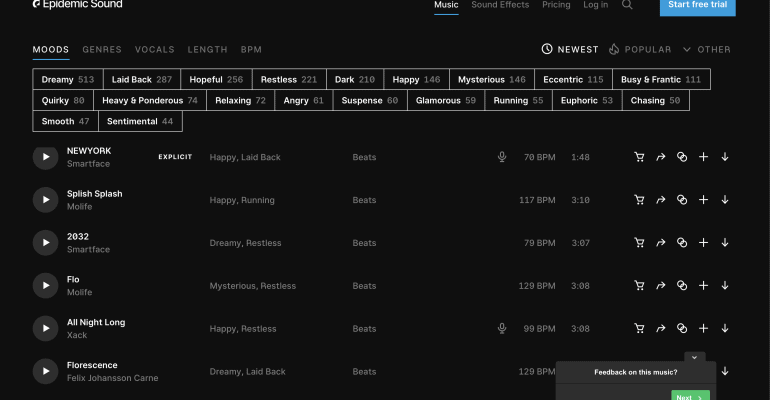This screenshot has width=770, height=400.
Task: Toggle the Dark mood filter
Action: [355, 80]
